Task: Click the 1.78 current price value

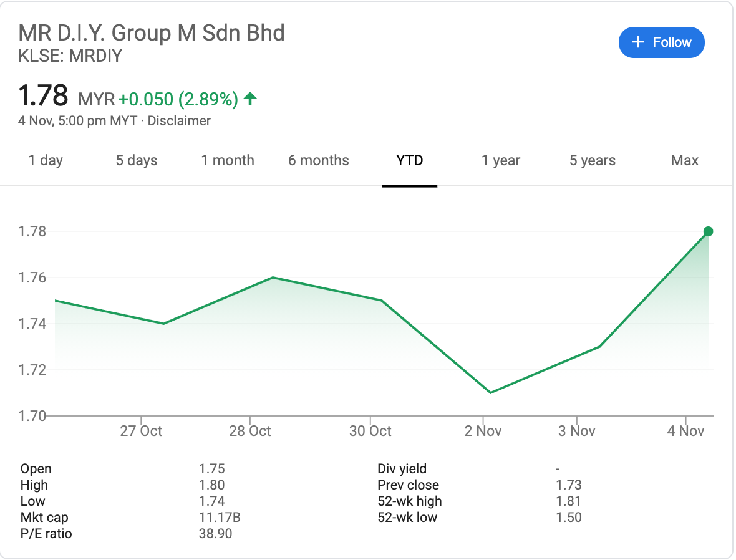Action: [x=43, y=96]
